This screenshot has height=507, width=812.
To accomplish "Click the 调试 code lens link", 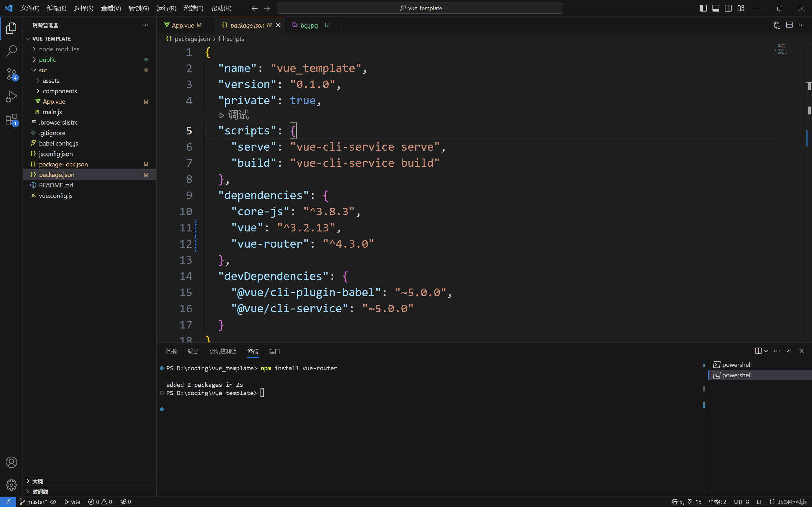I will coord(238,115).
